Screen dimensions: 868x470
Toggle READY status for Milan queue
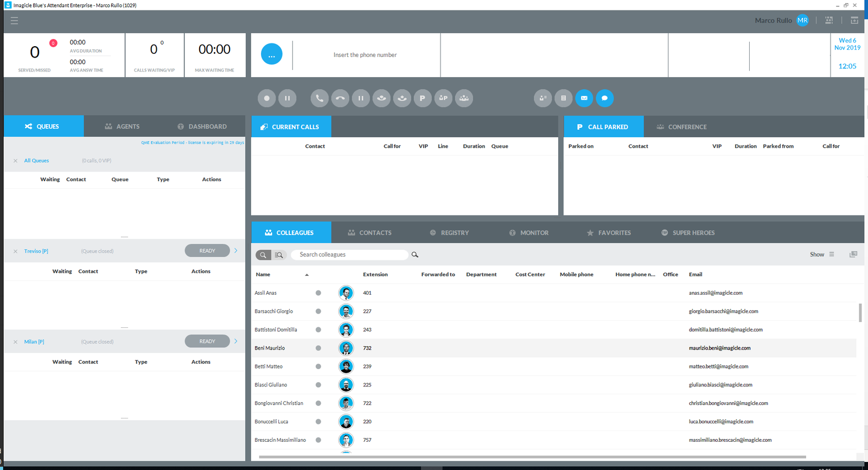pos(207,341)
